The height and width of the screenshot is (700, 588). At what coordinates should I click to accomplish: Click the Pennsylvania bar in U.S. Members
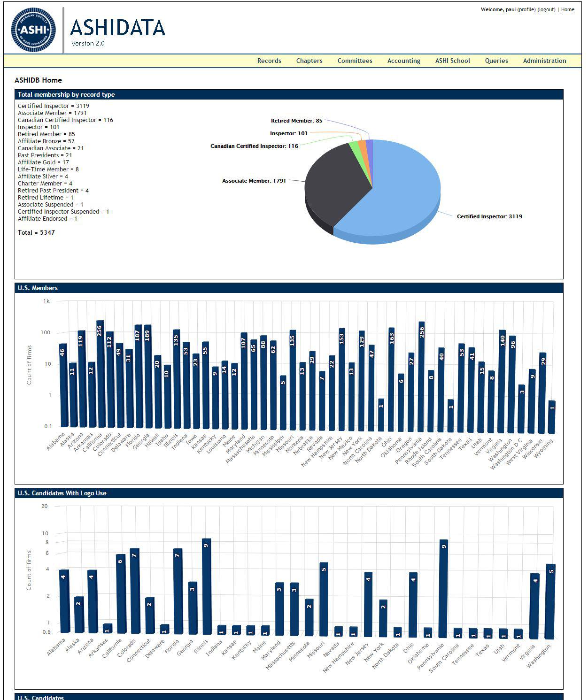[x=421, y=377]
